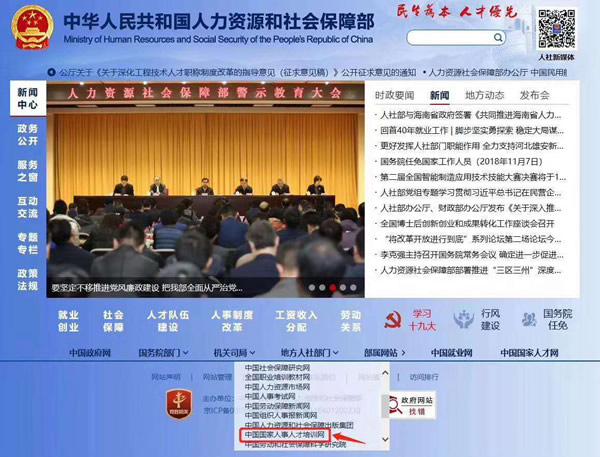Viewport: 600px width, 457px height.
Task: Select the first carousel dot
Action: coord(312,287)
